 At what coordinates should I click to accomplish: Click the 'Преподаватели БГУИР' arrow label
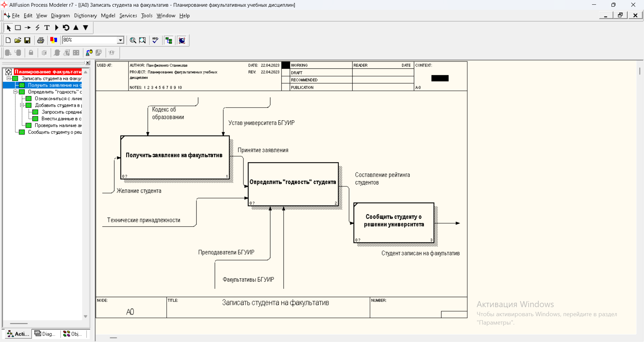[x=226, y=252]
